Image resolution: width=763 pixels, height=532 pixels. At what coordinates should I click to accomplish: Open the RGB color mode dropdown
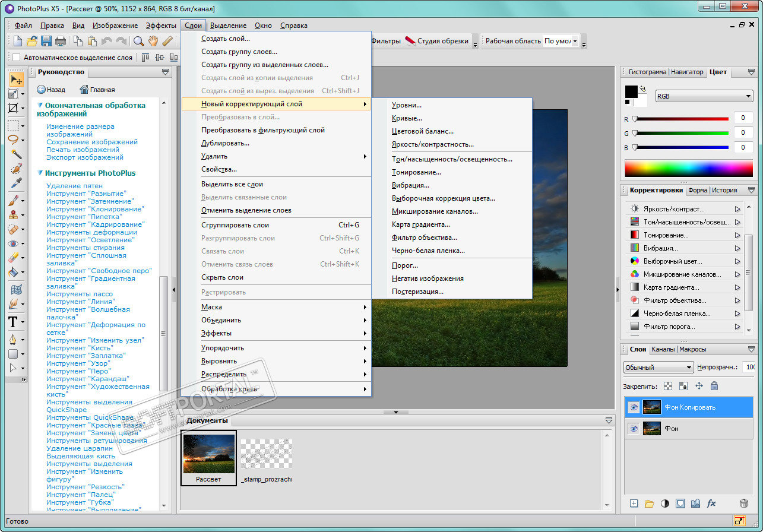point(704,96)
